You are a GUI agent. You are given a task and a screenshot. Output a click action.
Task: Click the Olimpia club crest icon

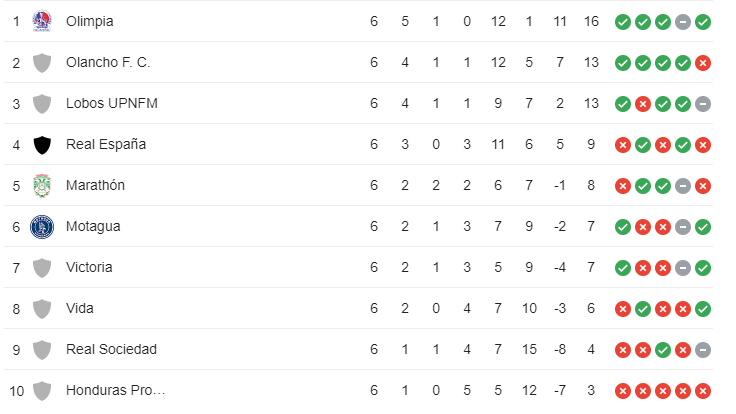pos(42,21)
